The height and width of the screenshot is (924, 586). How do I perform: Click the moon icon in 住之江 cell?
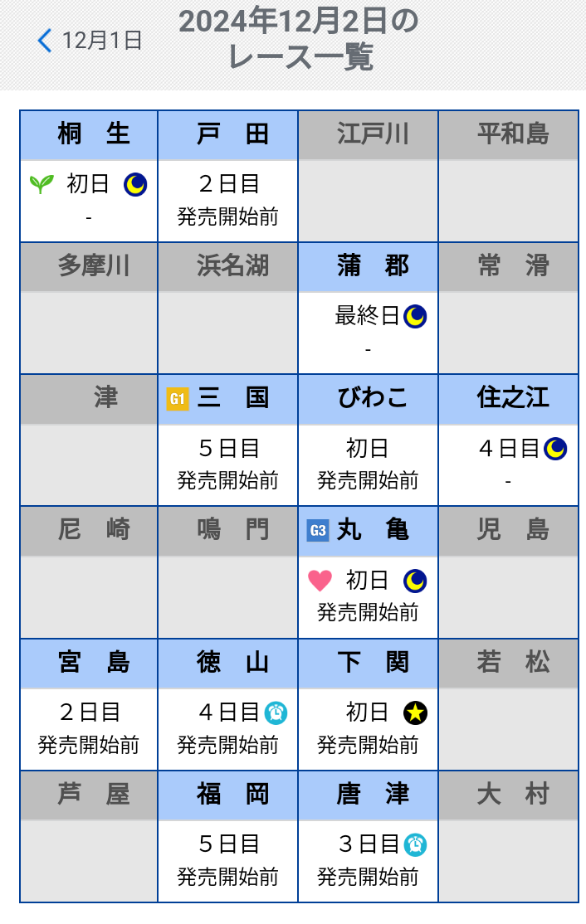[x=555, y=449]
